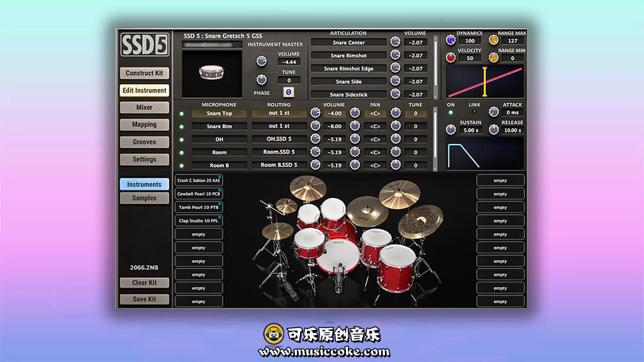Click the Snare Top tune knob
Image resolution: width=644 pixels, height=362 pixels.
pos(396,113)
